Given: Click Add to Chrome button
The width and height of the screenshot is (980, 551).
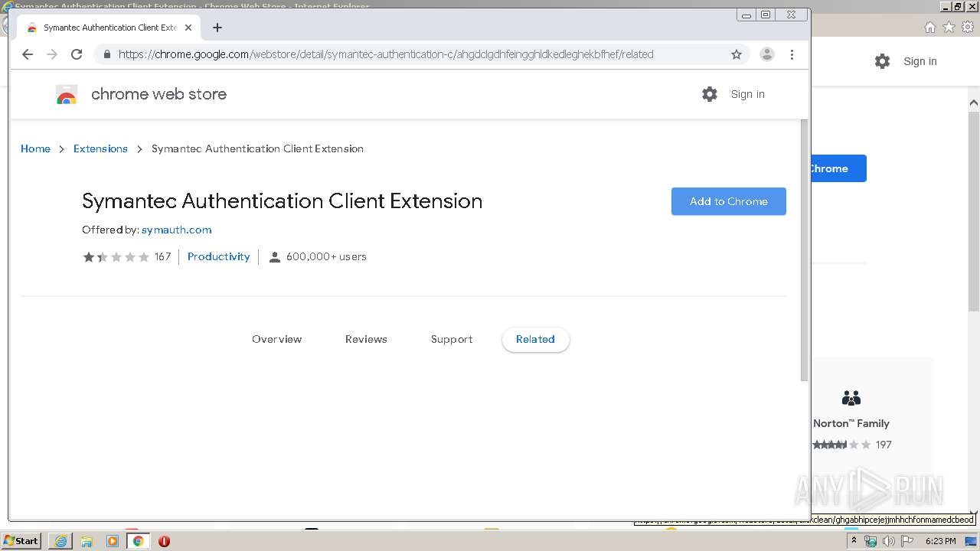Looking at the screenshot, I should coord(729,201).
